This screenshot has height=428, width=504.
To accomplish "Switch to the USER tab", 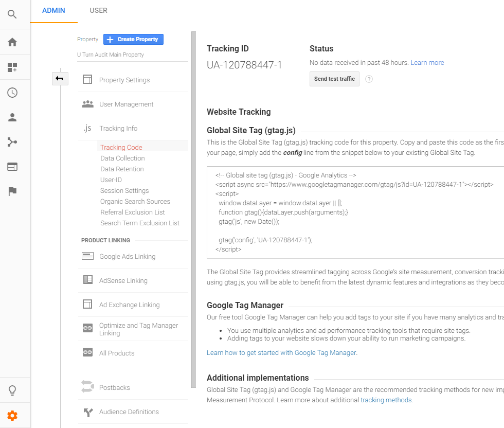I will (x=98, y=11).
